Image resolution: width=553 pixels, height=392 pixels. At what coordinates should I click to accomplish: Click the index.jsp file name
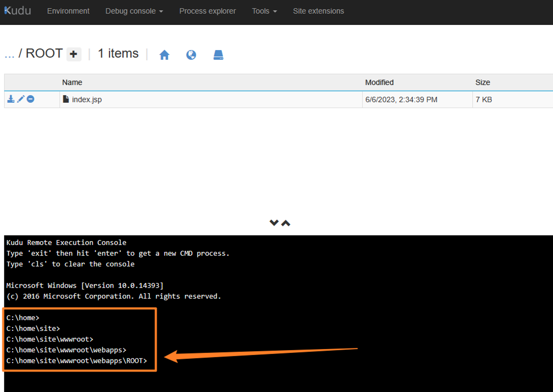point(87,100)
